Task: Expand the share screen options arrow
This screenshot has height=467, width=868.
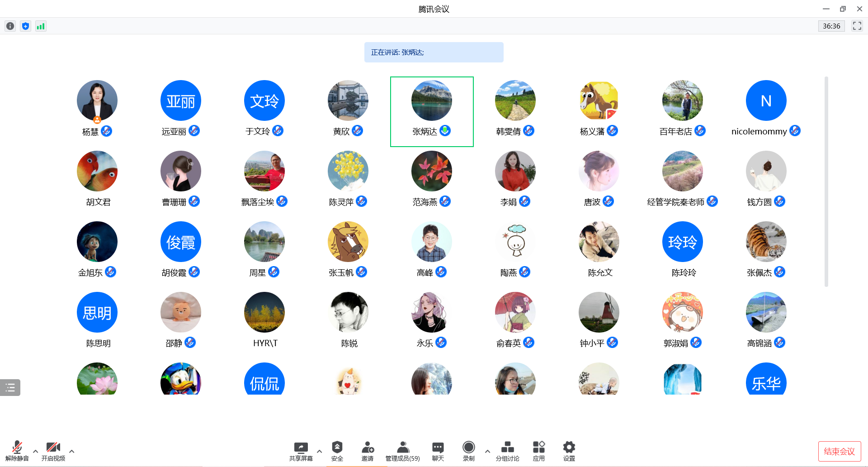Action: (319, 451)
